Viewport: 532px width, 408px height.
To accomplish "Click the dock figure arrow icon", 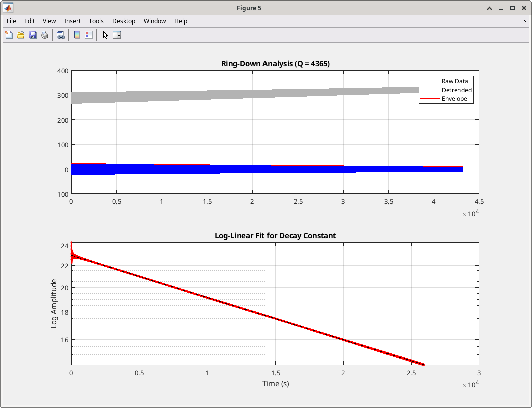I will tap(524, 21).
